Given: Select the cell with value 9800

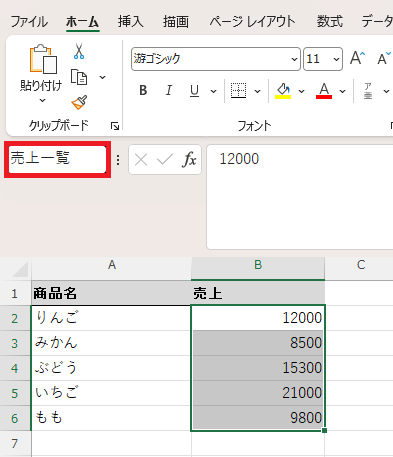Looking at the screenshot, I should (x=258, y=418).
